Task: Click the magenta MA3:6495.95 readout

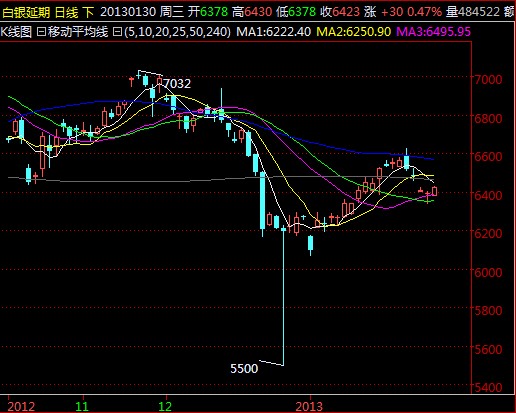Action: [434, 32]
